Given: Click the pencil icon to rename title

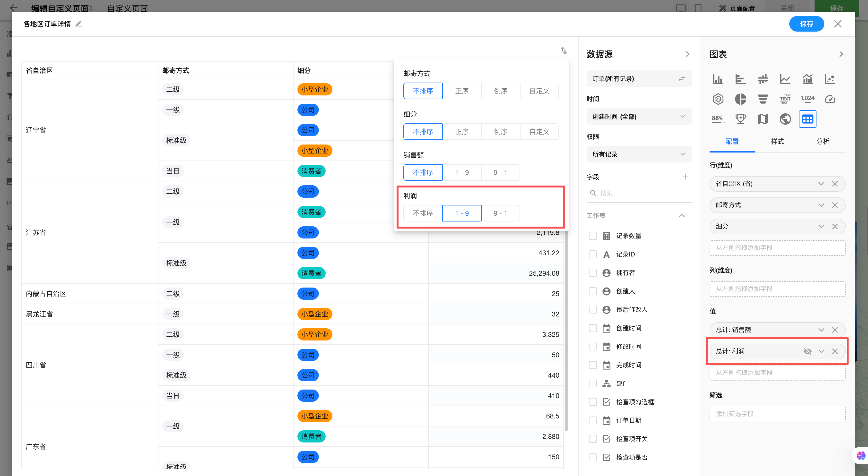Looking at the screenshot, I should pyautogui.click(x=78, y=24).
